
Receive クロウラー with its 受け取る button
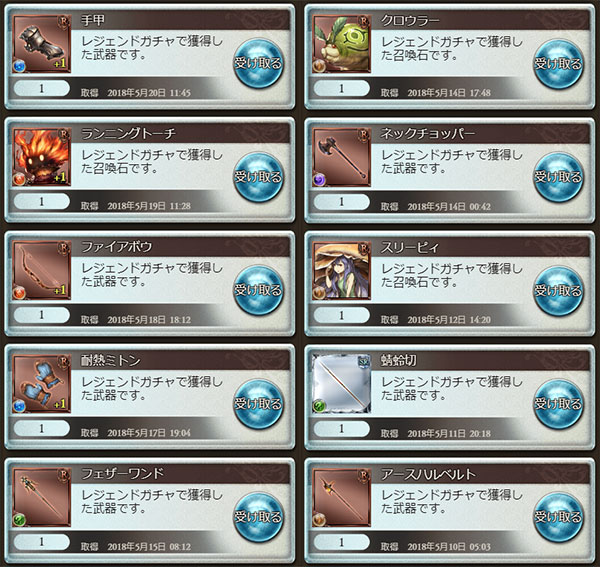pos(558,64)
